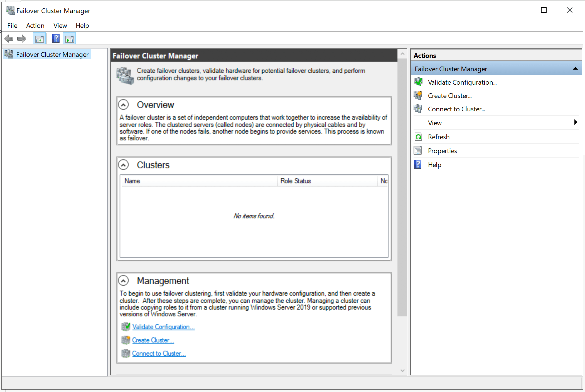
Task: Click the blue Help toolbar icon
Action: click(x=56, y=39)
